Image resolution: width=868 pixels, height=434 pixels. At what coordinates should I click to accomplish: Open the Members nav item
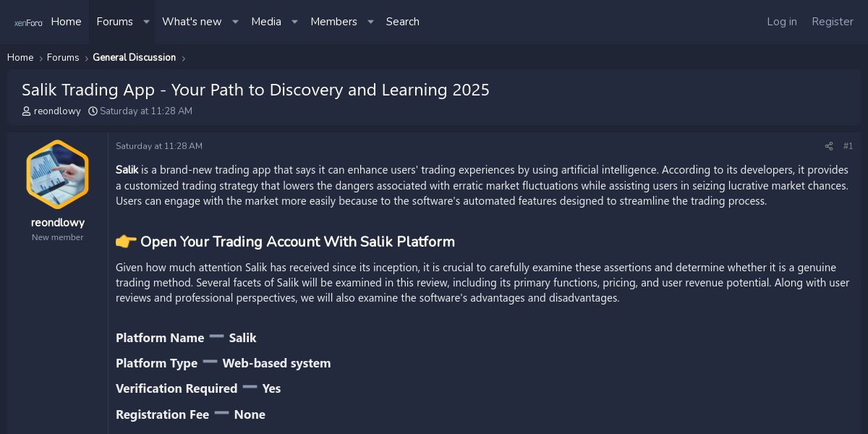point(333,22)
